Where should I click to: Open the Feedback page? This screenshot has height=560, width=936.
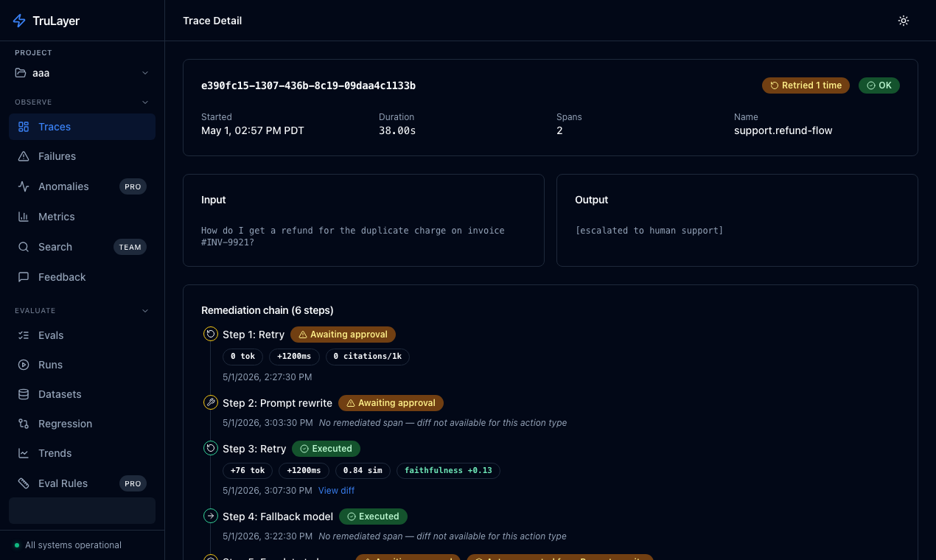coord(82,277)
